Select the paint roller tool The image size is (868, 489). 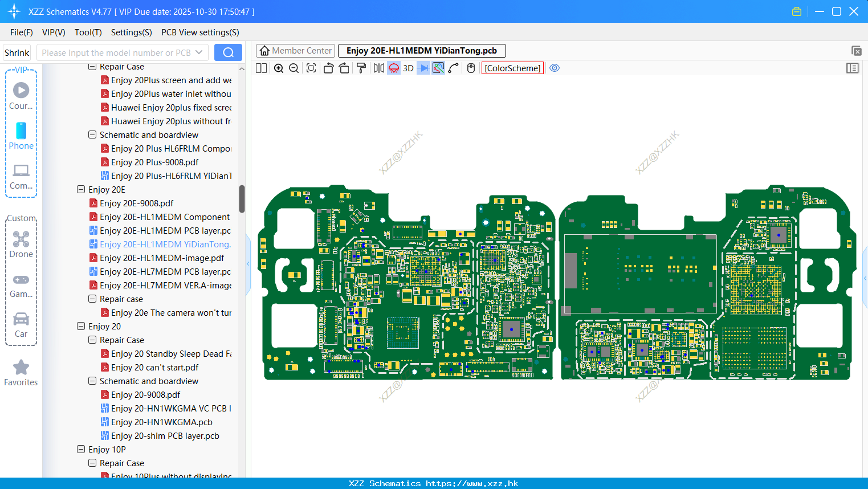(361, 68)
